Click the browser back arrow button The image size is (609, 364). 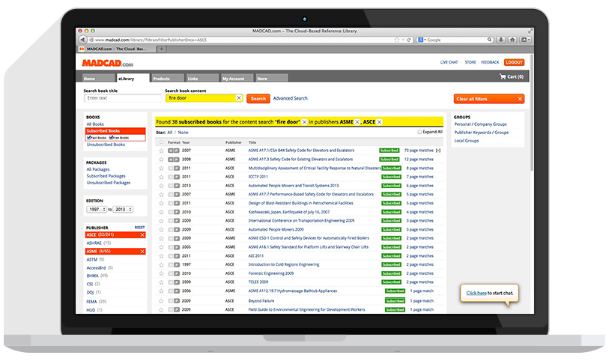coord(82,40)
